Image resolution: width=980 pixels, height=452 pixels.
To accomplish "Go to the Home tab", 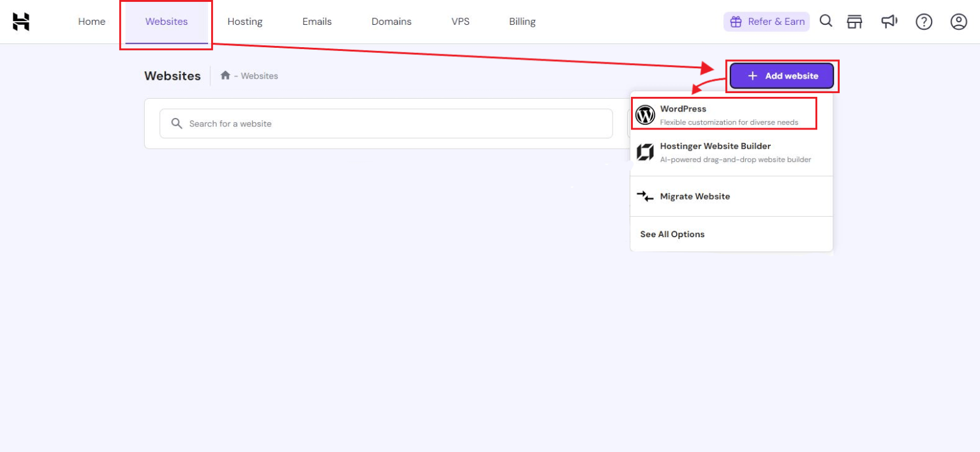I will point(92,22).
